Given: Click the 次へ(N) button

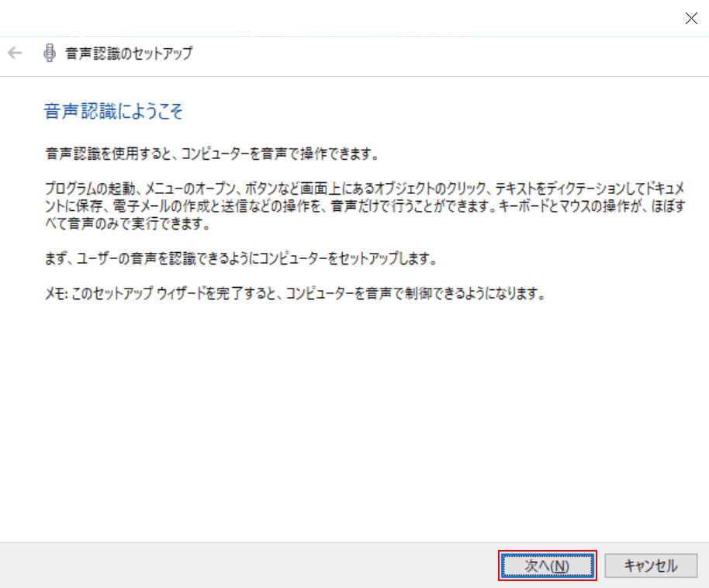Looking at the screenshot, I should tap(547, 566).
